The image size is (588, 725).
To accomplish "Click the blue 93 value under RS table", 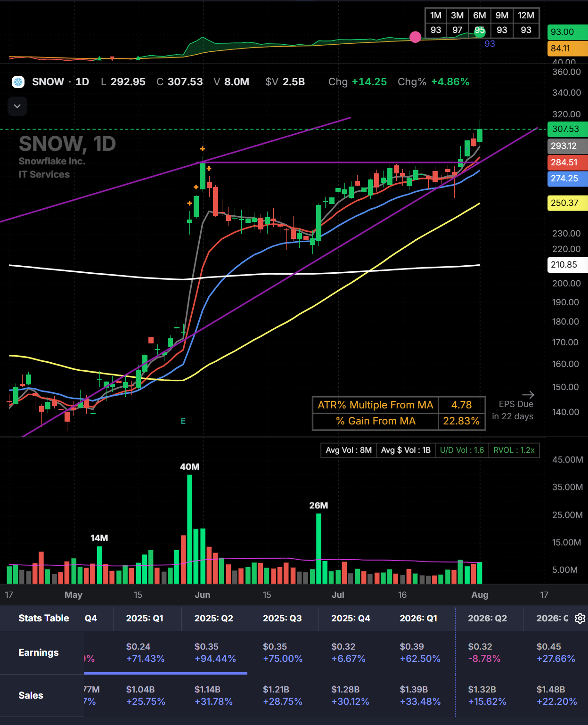I will point(490,44).
